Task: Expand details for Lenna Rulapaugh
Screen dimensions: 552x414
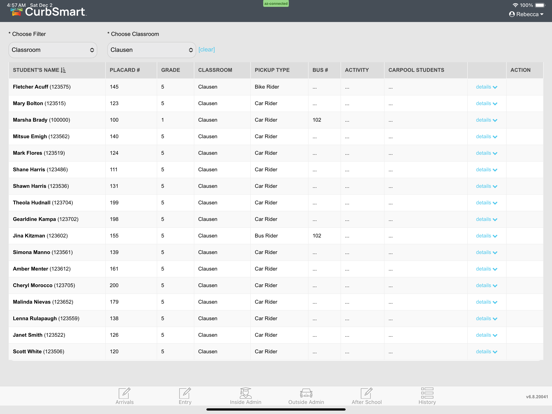Action: (486, 319)
